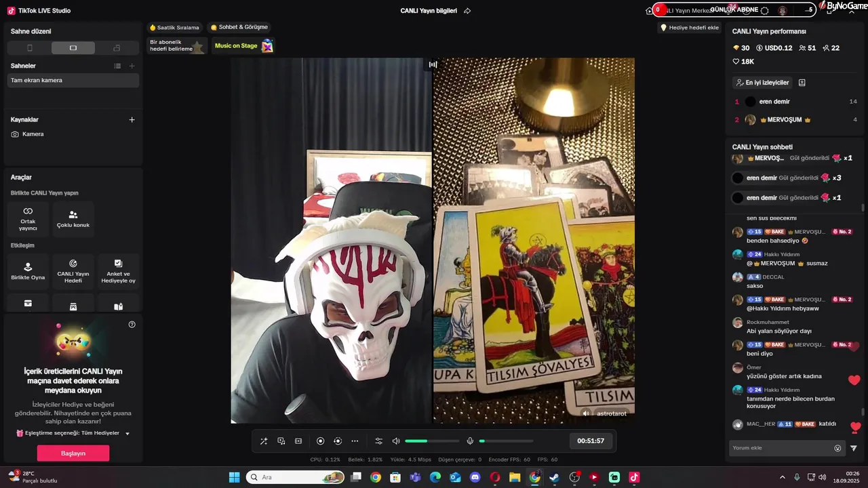Click the pink Başlayın button

[73, 453]
